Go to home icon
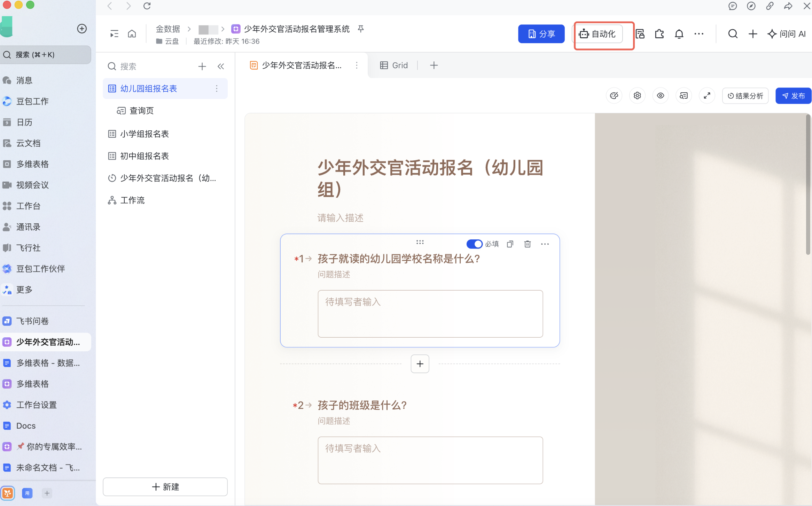This screenshot has width=812, height=506. [132, 34]
